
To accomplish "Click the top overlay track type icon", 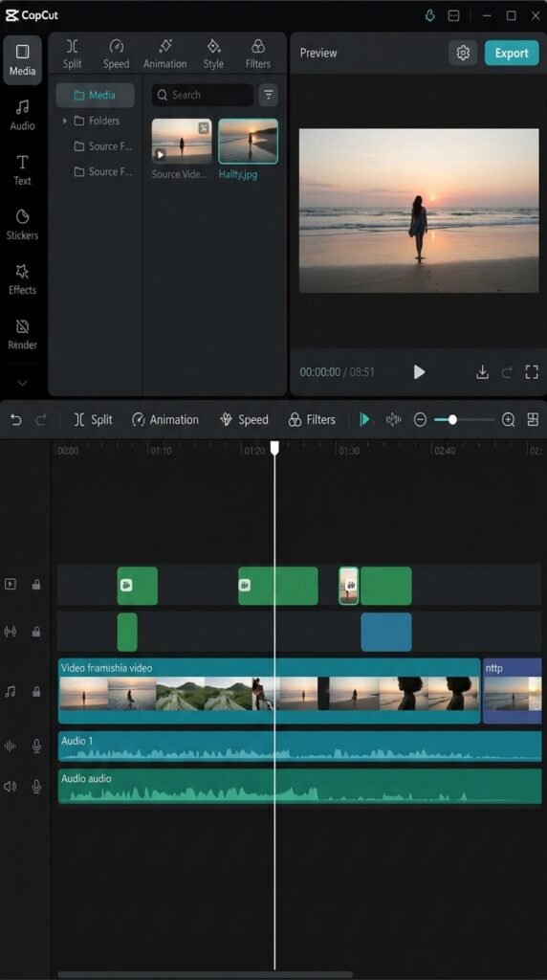I will [11, 585].
